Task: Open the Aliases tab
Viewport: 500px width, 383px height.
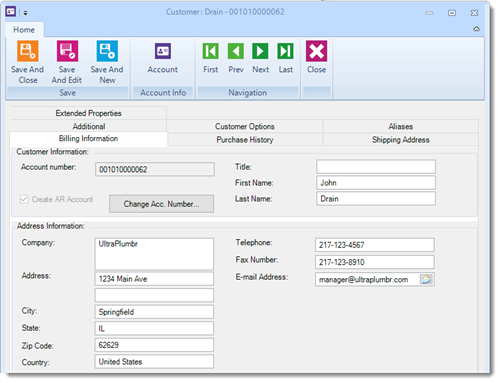Action: click(401, 126)
